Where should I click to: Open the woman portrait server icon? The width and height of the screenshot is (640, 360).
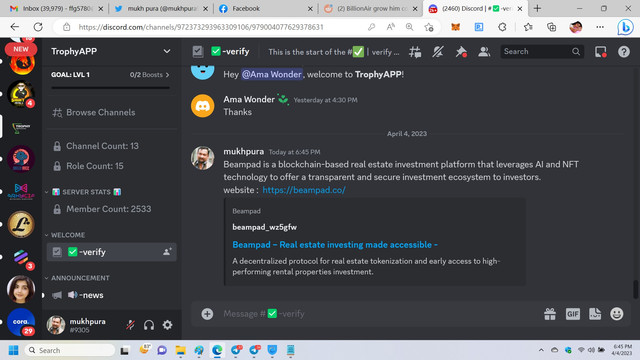tap(21, 289)
